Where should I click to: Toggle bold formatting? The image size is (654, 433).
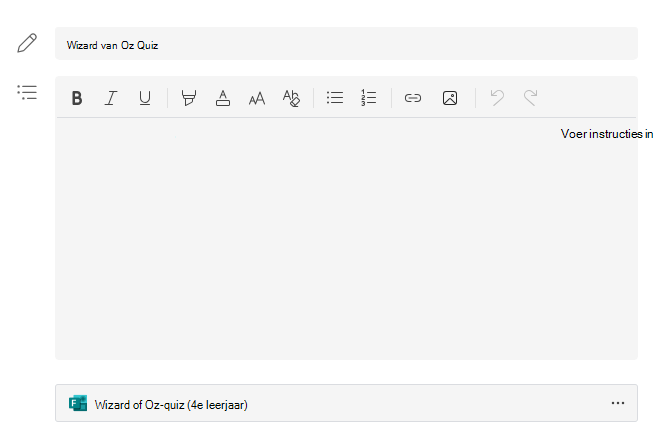click(77, 98)
